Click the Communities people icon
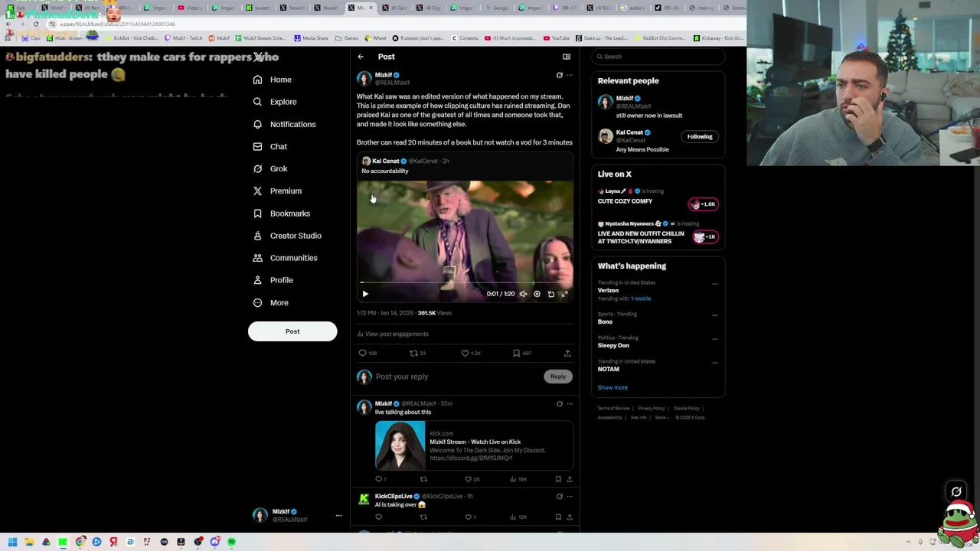Screen dimensions: 980x551 coord(257,258)
